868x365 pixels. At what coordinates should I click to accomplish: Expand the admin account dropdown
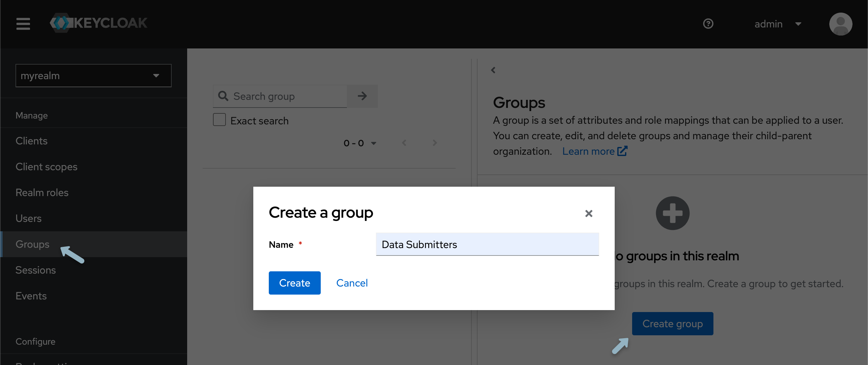point(798,24)
